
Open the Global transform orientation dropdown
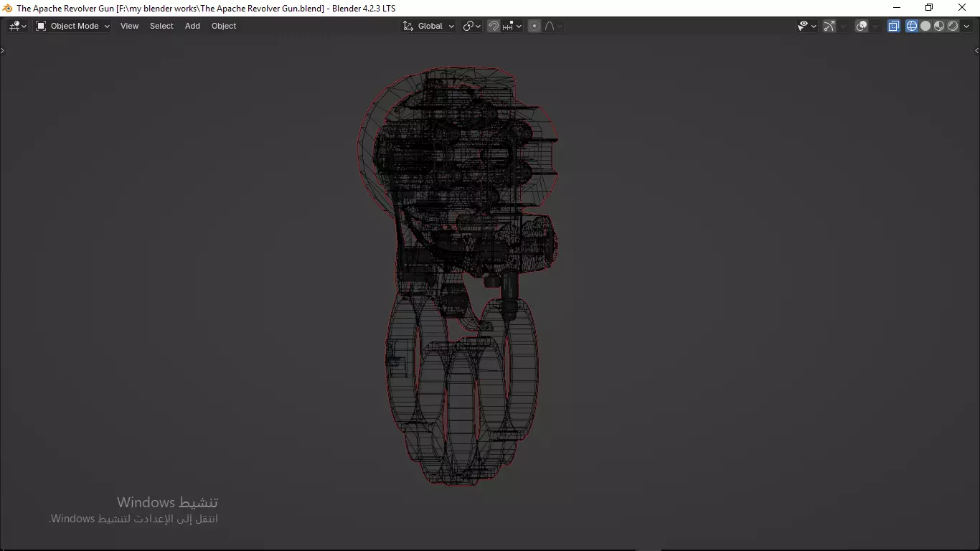tap(428, 26)
